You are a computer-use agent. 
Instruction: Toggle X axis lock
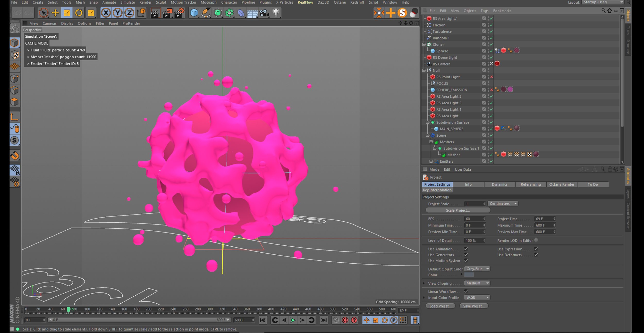106,13
